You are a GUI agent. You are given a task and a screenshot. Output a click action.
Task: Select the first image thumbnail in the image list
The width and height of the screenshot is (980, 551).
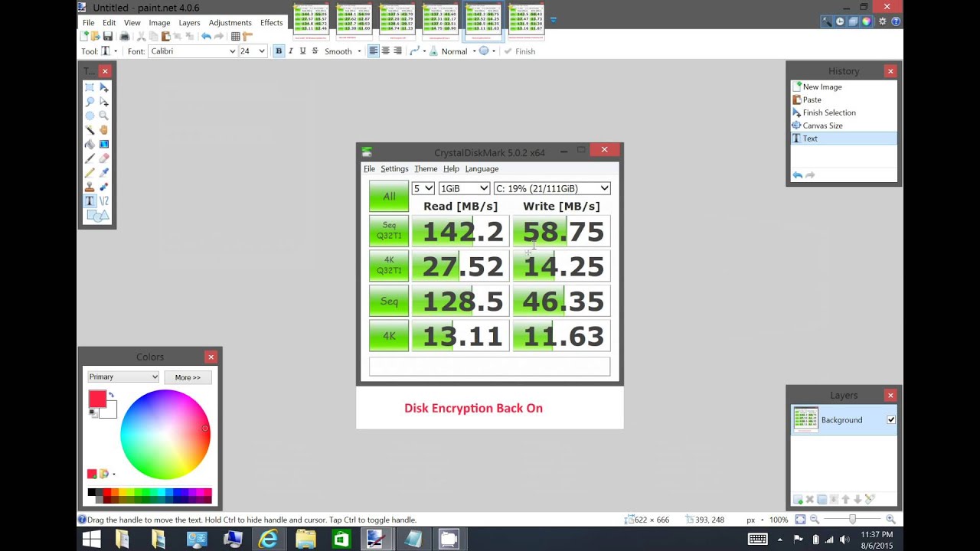click(x=311, y=21)
